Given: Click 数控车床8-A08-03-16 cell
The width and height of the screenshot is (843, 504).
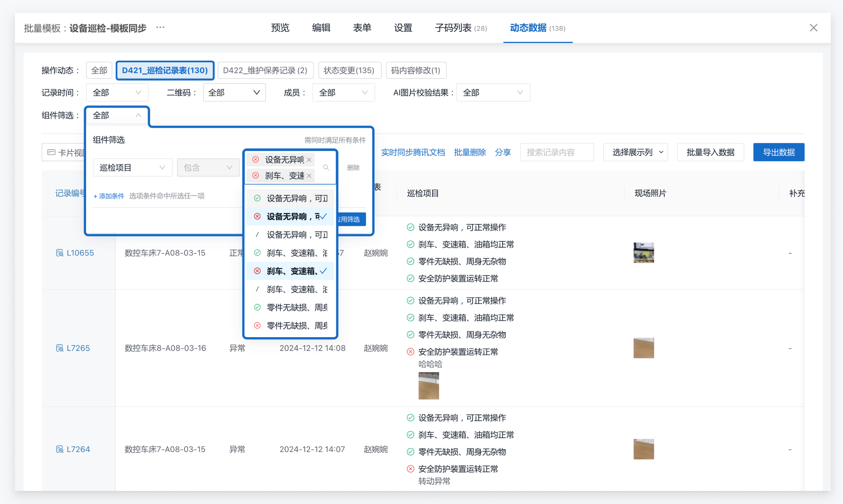Looking at the screenshot, I should click(x=165, y=348).
